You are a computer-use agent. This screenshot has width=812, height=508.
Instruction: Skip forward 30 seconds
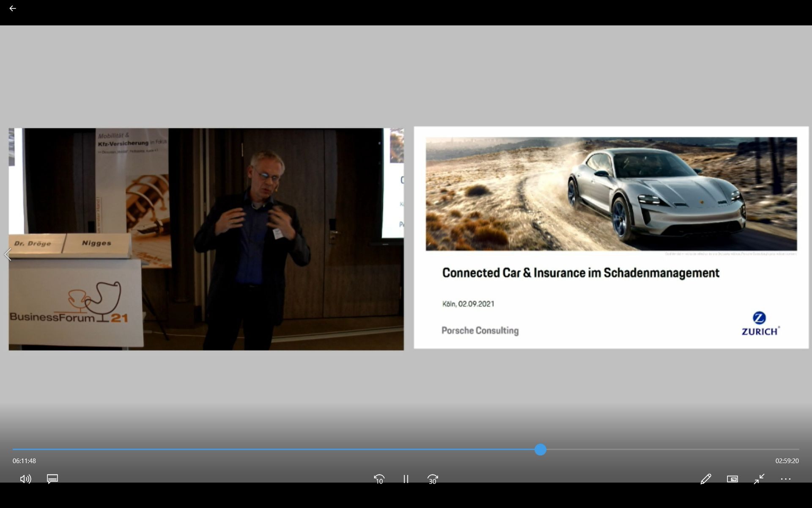coord(432,479)
